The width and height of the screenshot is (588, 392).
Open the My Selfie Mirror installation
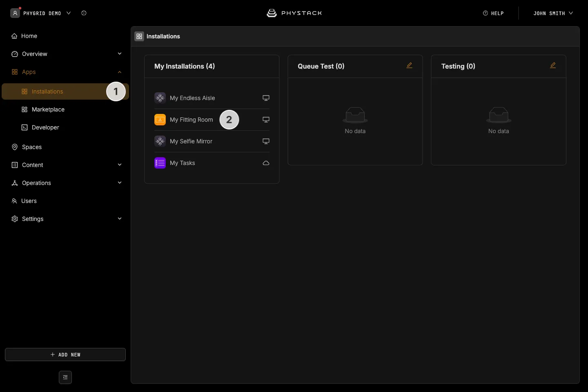[x=212, y=141]
